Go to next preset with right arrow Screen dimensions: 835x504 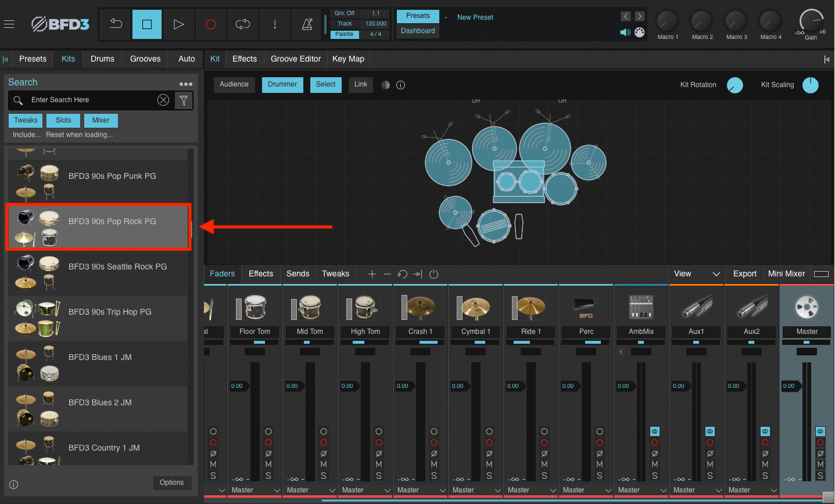(x=640, y=16)
